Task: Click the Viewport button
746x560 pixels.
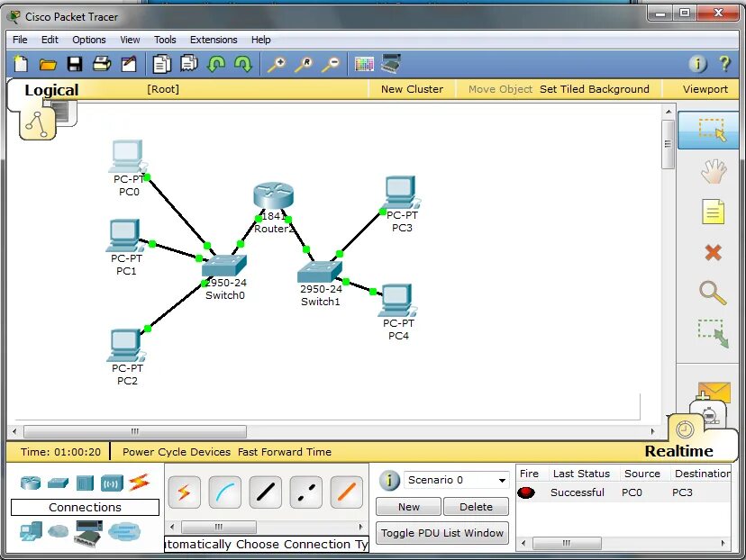Action: point(705,89)
